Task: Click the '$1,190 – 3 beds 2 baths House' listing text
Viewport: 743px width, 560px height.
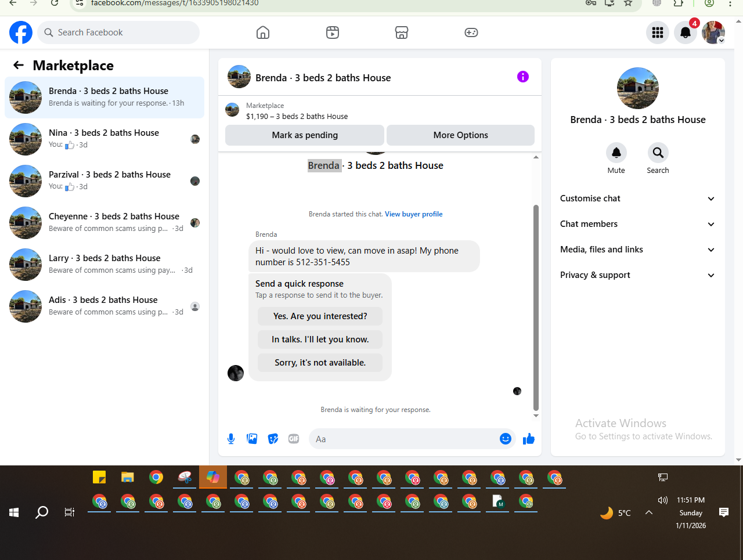Action: coord(297,117)
